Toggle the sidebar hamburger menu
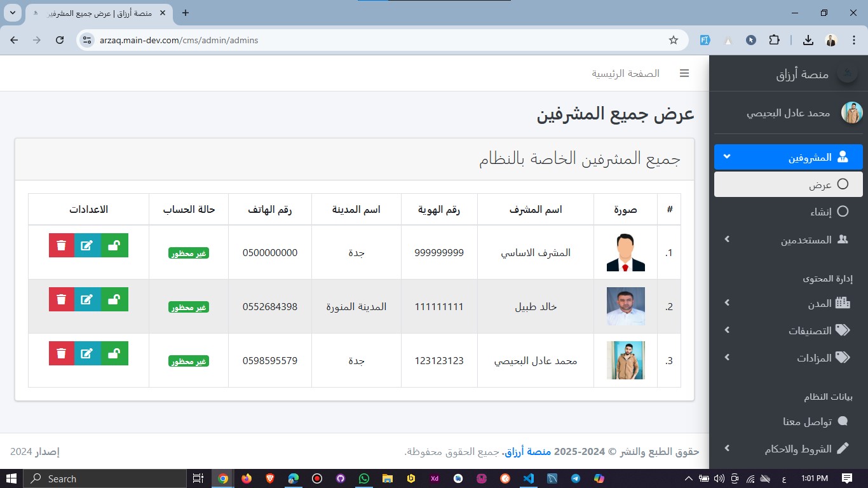Screen dimensions: 868x488 (684, 73)
